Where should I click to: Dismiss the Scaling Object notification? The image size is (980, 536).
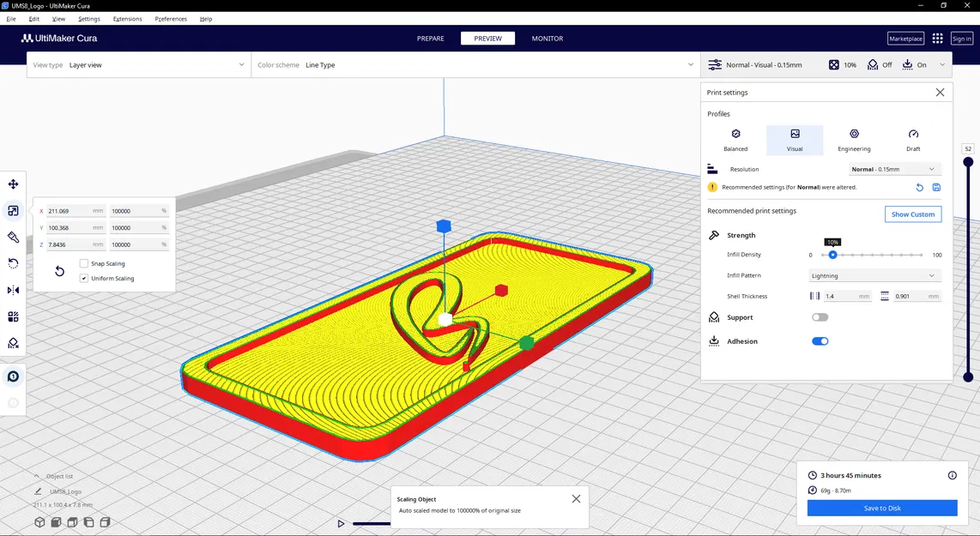577,499
